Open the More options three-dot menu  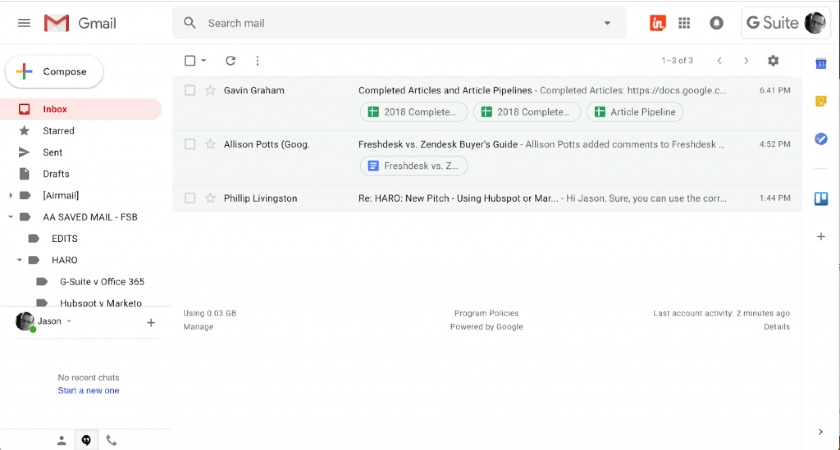[257, 61]
